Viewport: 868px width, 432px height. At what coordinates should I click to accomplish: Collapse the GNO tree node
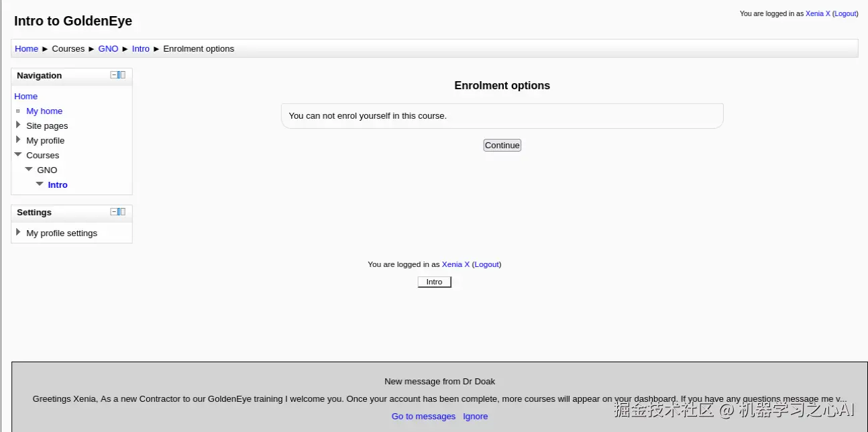(29, 170)
